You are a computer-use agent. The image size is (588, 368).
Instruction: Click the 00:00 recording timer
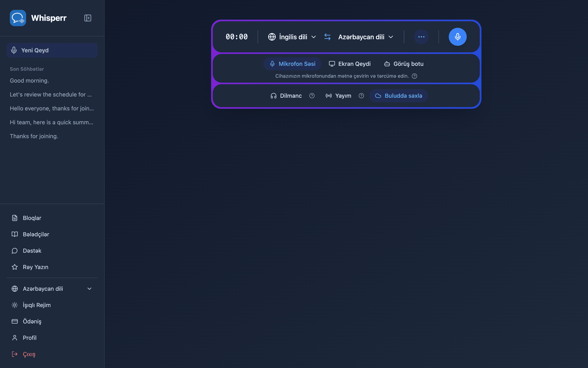(x=237, y=37)
